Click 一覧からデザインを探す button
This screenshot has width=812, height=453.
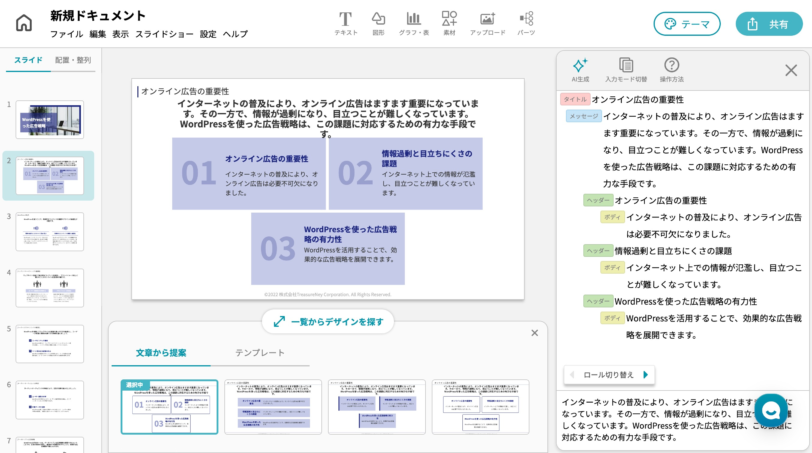click(328, 322)
